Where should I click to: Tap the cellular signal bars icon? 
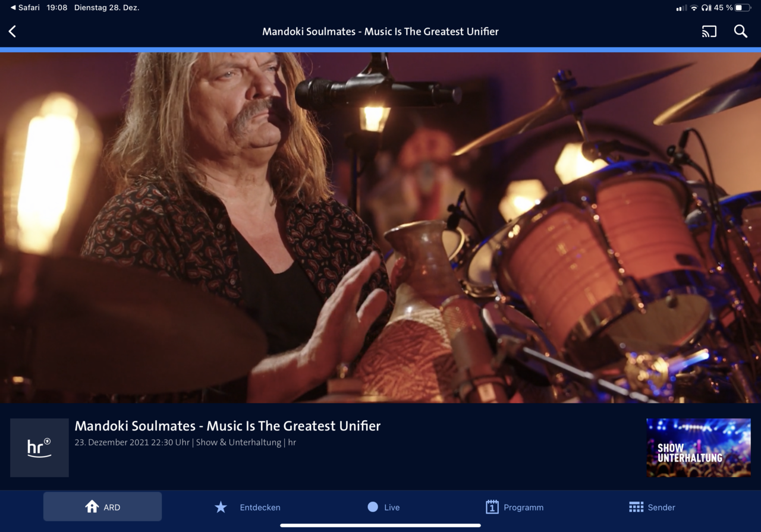tap(681, 8)
